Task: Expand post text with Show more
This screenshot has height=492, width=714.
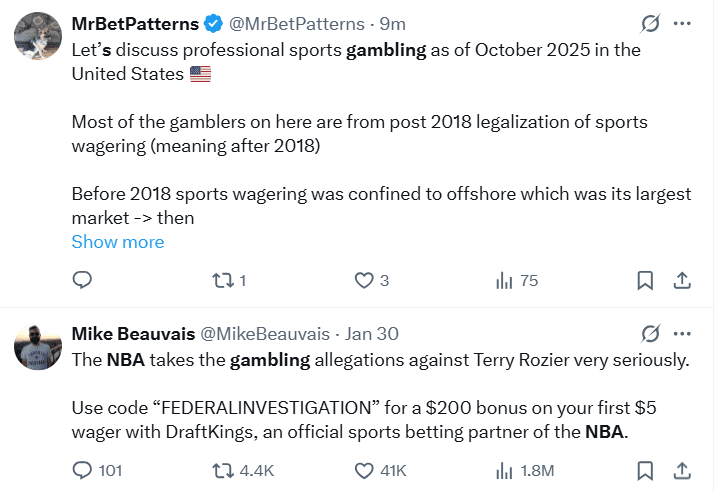Action: click(x=118, y=242)
